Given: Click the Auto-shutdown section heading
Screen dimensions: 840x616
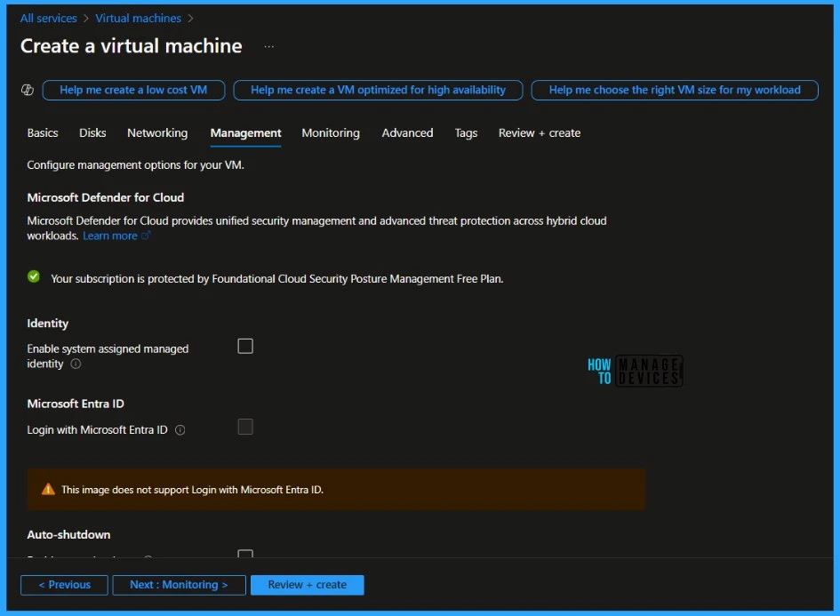Looking at the screenshot, I should pyautogui.click(x=68, y=534).
